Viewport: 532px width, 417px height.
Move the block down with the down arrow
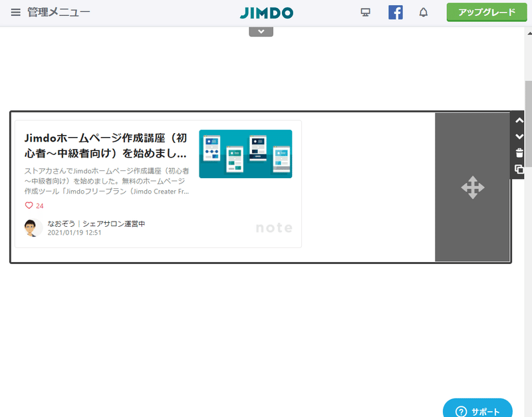[519, 136]
